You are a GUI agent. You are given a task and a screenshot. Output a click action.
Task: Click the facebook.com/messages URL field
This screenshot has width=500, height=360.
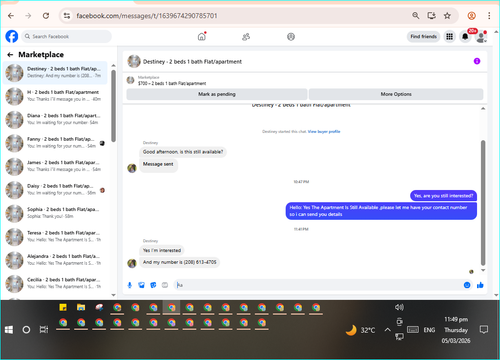[x=147, y=16]
